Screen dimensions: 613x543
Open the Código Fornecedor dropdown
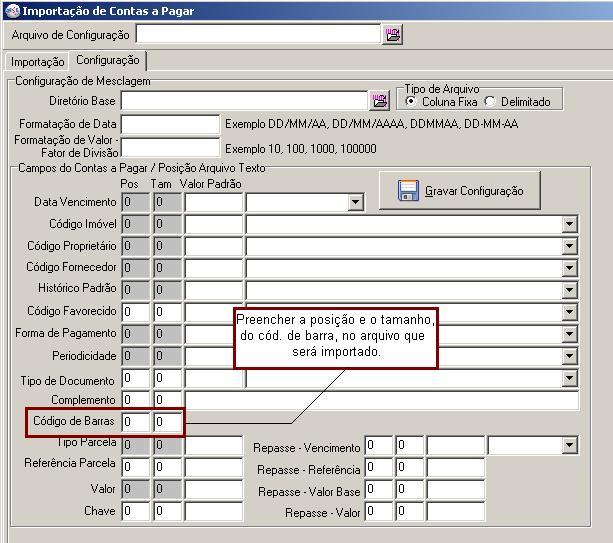point(570,268)
